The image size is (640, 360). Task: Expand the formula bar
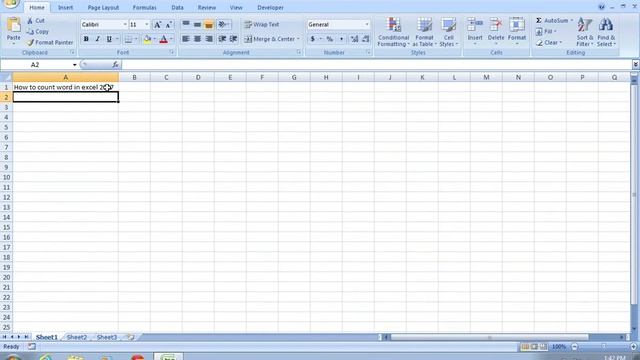pos(636,64)
